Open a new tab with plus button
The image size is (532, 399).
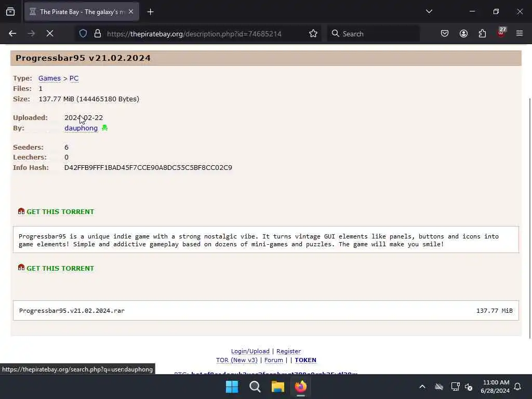click(150, 12)
